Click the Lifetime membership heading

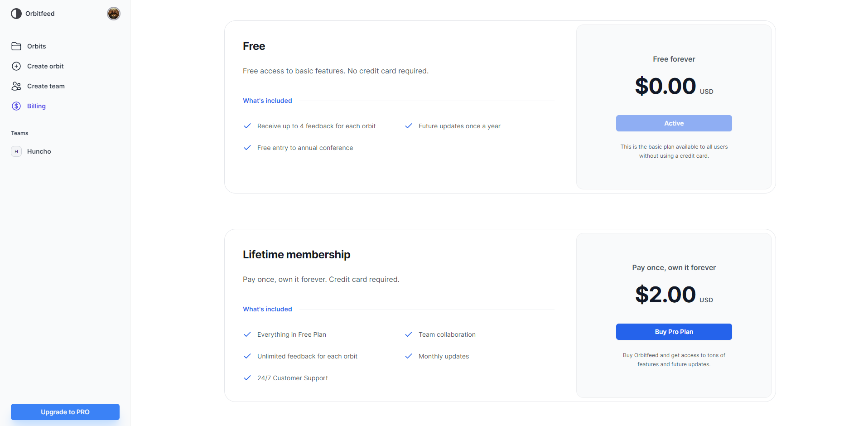297,255
